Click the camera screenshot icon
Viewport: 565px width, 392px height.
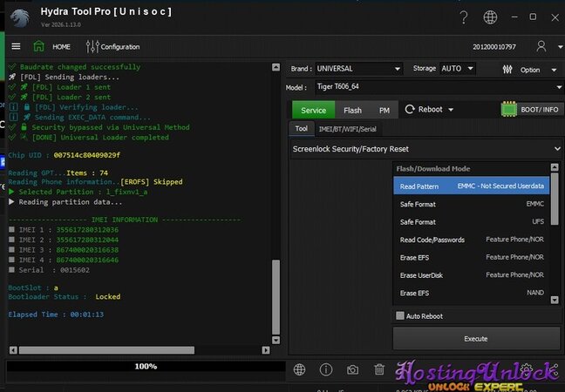point(352,369)
